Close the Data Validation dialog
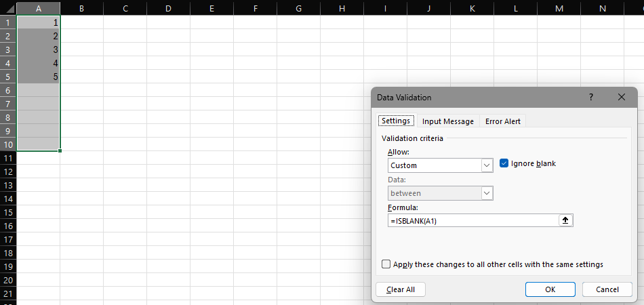Image resolution: width=644 pixels, height=305 pixels. tap(622, 98)
